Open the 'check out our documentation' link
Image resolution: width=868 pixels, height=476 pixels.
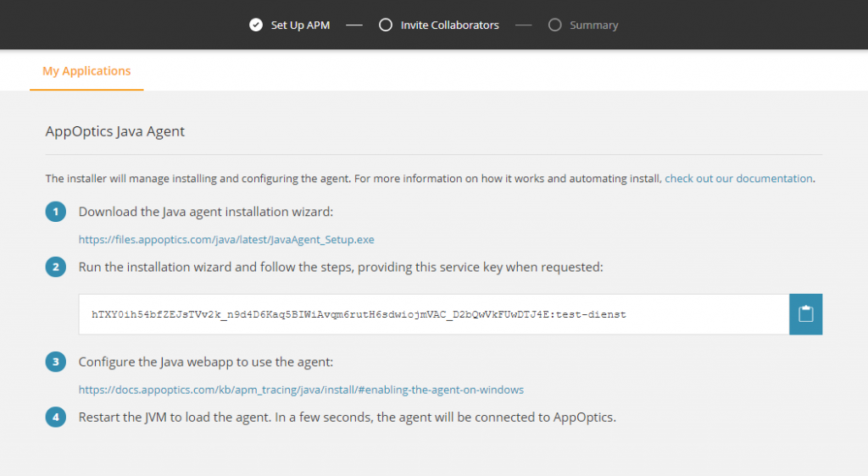(x=738, y=179)
